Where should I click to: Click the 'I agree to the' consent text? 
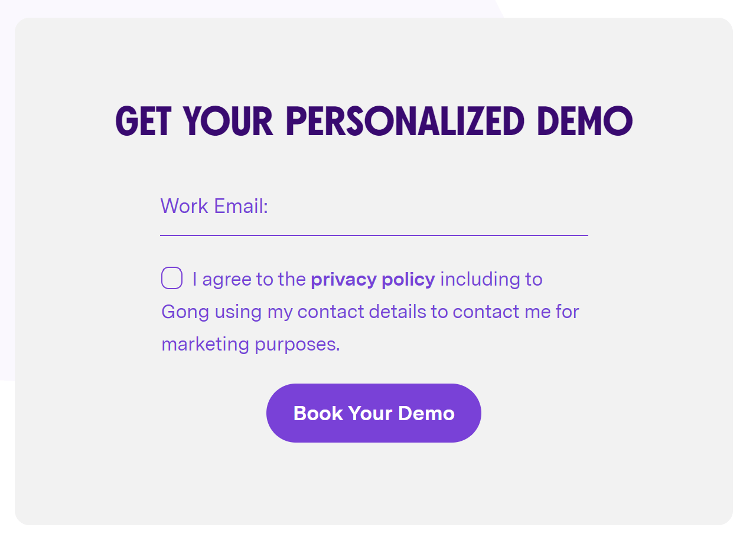(x=249, y=279)
